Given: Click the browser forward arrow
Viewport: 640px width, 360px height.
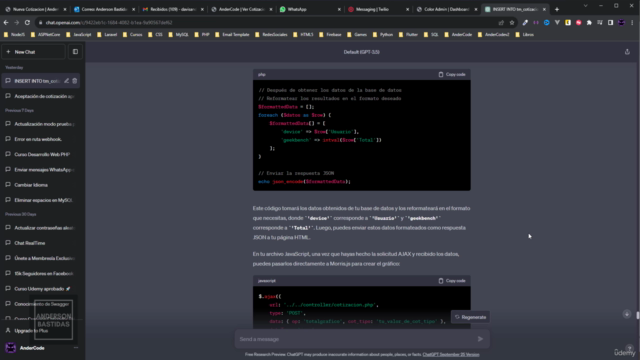Looking at the screenshot, I should click(x=17, y=22).
